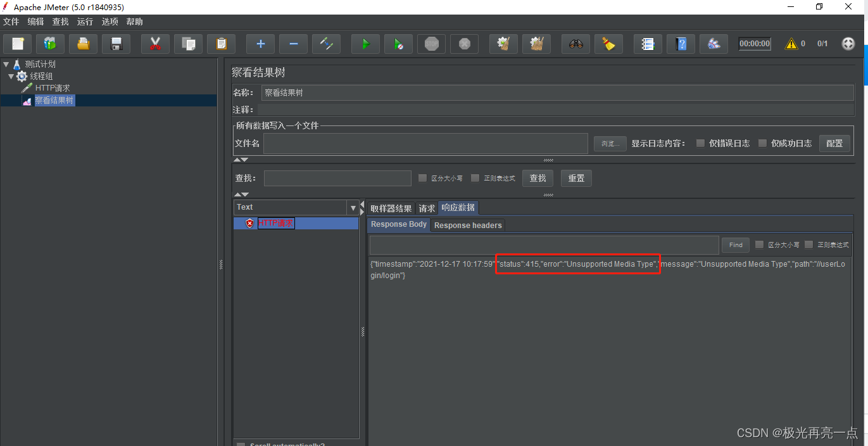Save the test plan with the floppy icon

click(x=116, y=44)
